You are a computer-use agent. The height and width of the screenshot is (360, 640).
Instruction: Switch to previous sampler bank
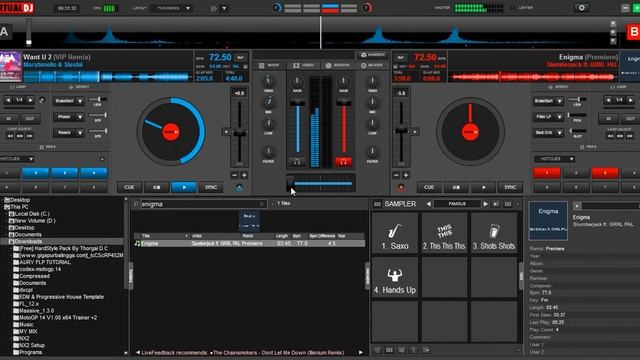pos(428,204)
